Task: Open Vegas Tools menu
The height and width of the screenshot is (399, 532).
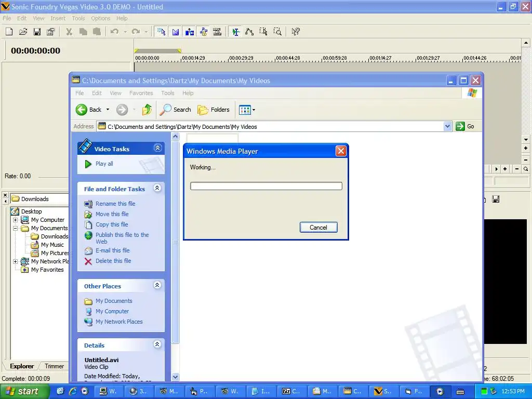Action: 78,18
